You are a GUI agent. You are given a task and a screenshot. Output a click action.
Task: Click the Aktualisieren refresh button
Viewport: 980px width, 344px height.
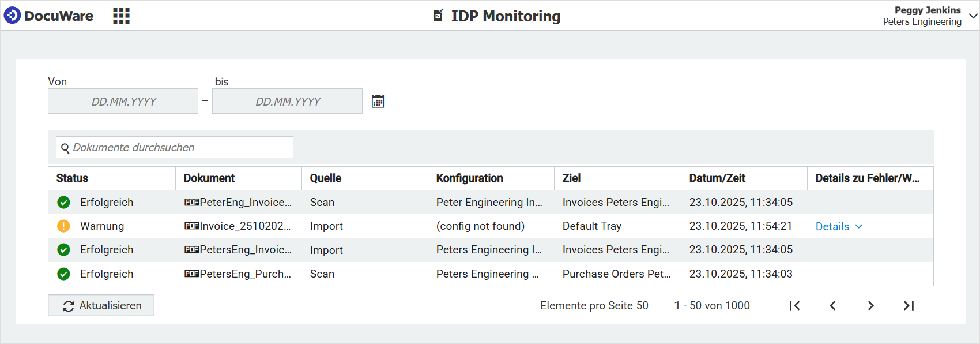click(101, 306)
